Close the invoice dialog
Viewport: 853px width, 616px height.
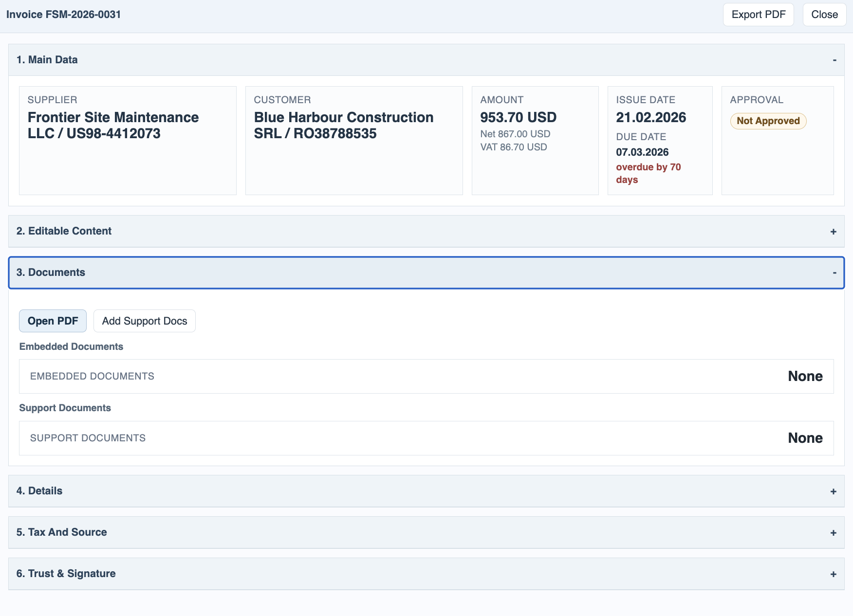click(x=824, y=15)
